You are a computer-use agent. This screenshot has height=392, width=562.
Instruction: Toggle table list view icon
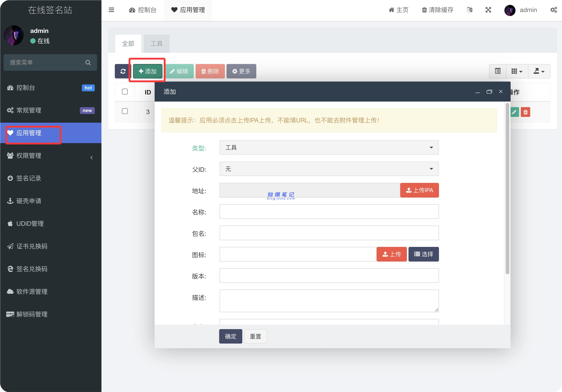[498, 71]
